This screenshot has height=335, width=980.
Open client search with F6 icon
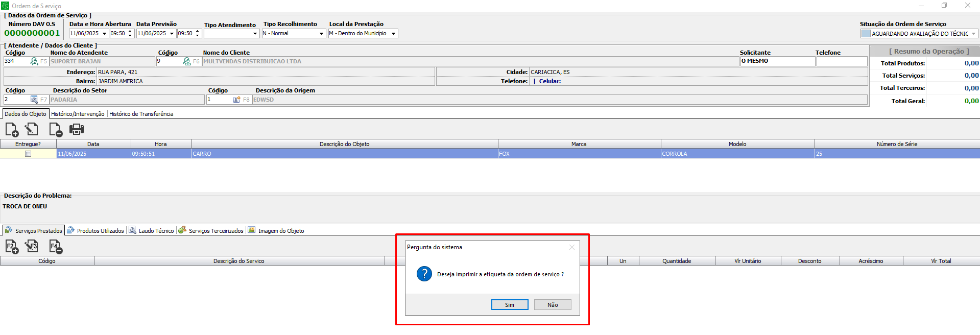[x=187, y=61]
